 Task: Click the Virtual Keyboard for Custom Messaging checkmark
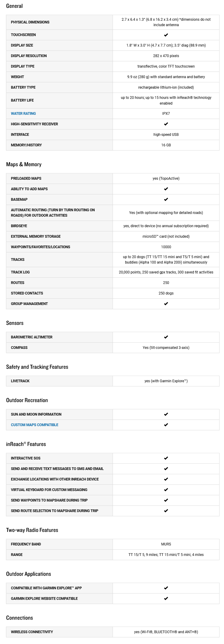point(166,490)
